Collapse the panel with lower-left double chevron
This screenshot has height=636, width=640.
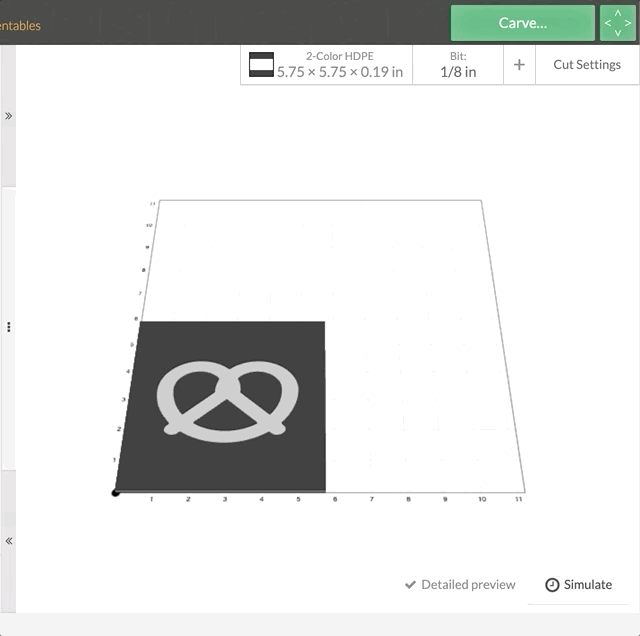click(x=9, y=541)
